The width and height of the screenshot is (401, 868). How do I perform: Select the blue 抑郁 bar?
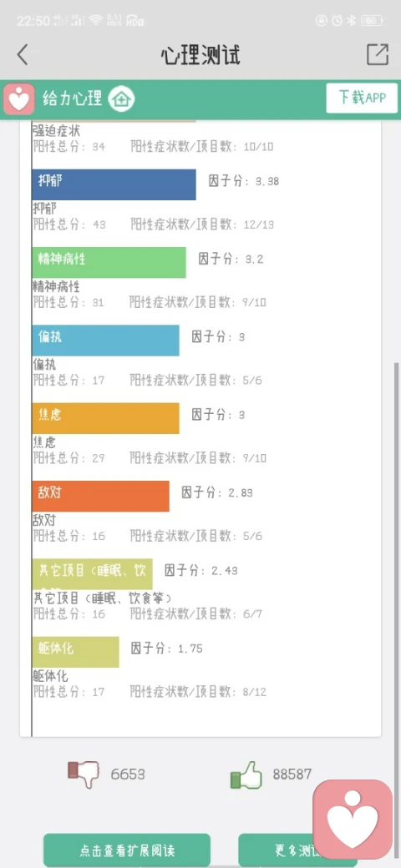(x=114, y=184)
